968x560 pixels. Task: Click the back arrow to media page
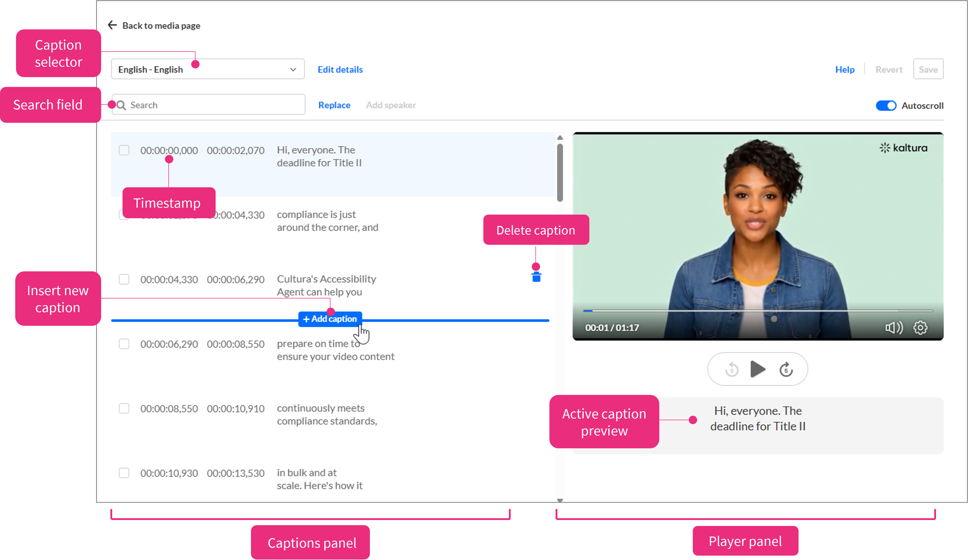[x=112, y=25]
